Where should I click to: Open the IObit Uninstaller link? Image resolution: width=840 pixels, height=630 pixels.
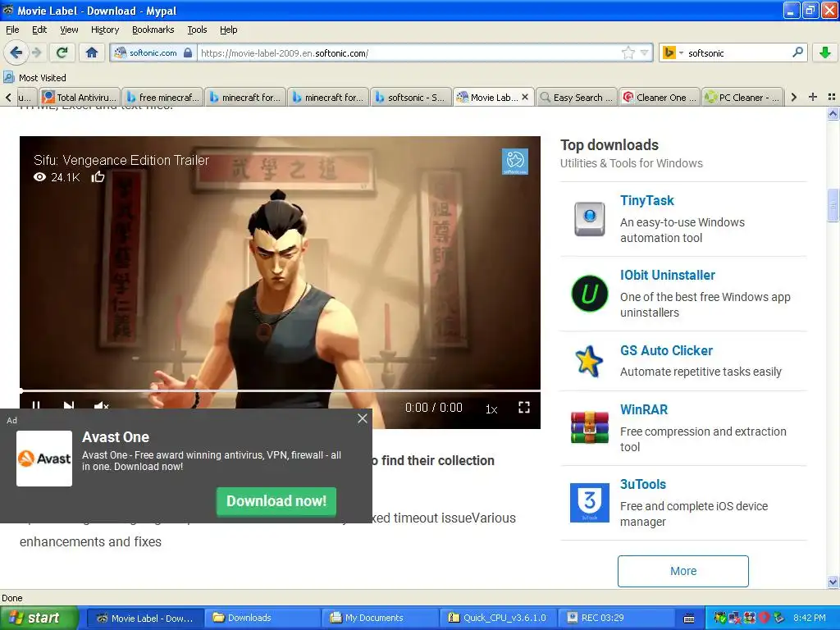pyautogui.click(x=668, y=275)
